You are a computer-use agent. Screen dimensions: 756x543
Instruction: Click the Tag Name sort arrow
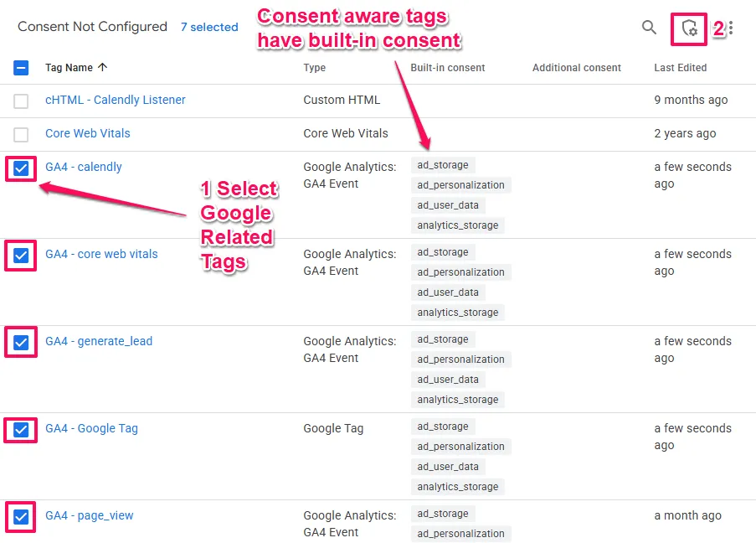point(103,68)
